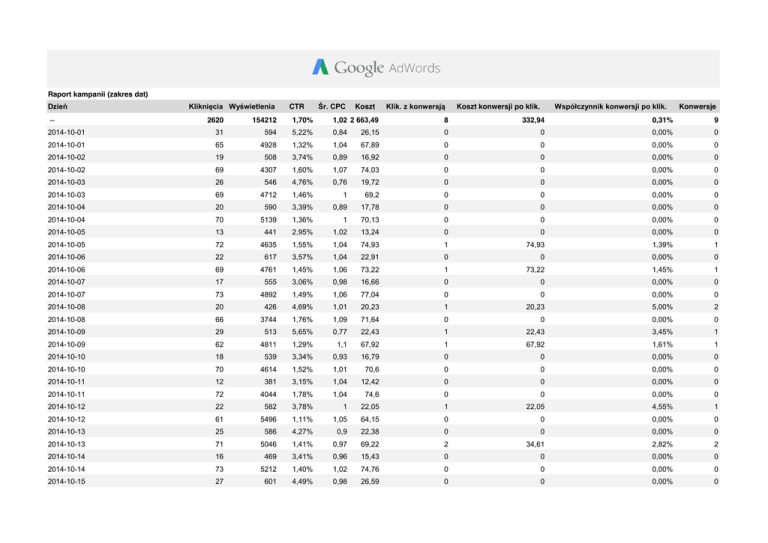768x543 pixels.
Task: Click the Google AdWords triangular logo icon
Action: pyautogui.click(x=320, y=67)
